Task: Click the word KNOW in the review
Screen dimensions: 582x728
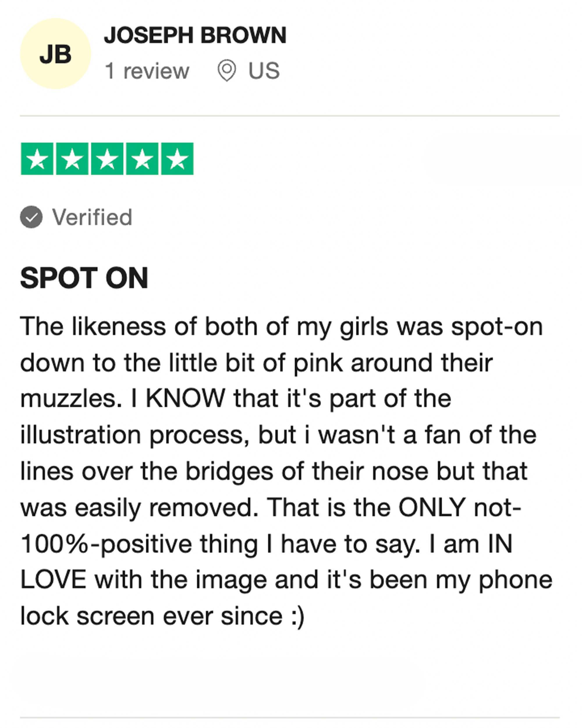Action: coord(185,398)
